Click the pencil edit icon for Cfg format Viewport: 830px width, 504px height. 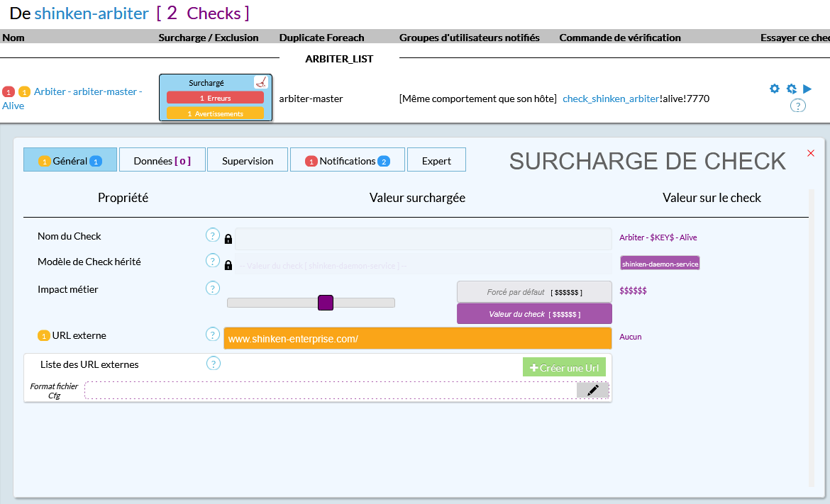(592, 390)
